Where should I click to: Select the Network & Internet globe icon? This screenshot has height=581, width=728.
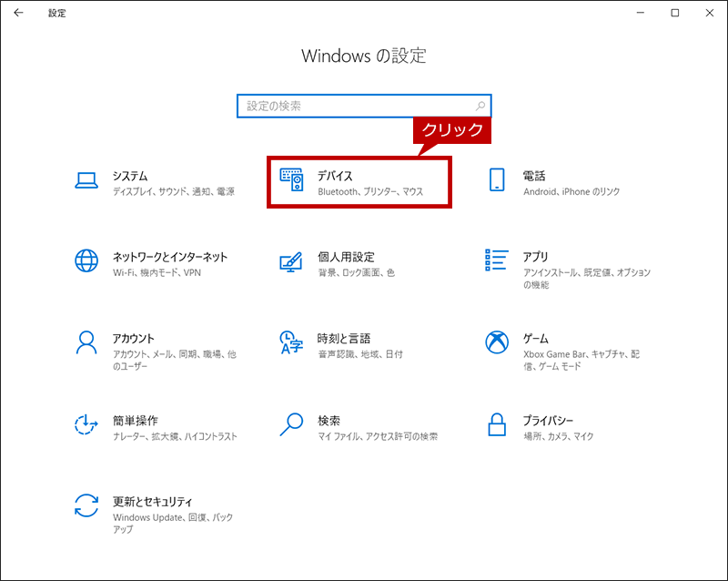(86, 261)
